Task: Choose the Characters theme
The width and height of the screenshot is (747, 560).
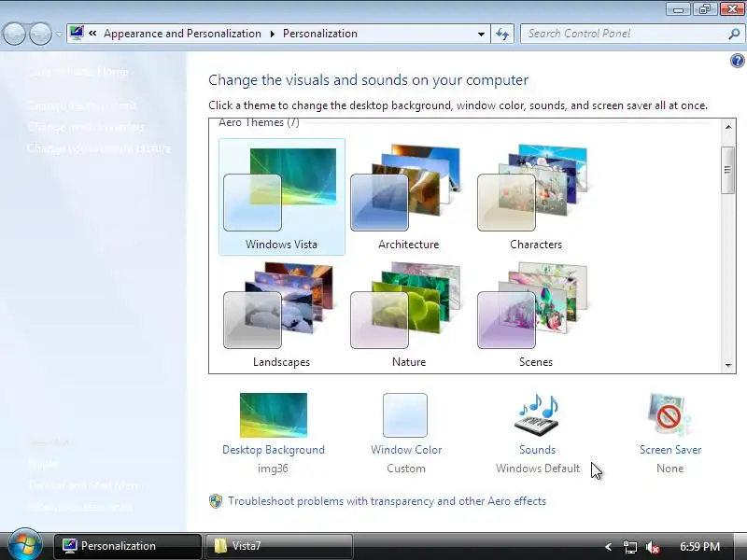Action: point(535,197)
